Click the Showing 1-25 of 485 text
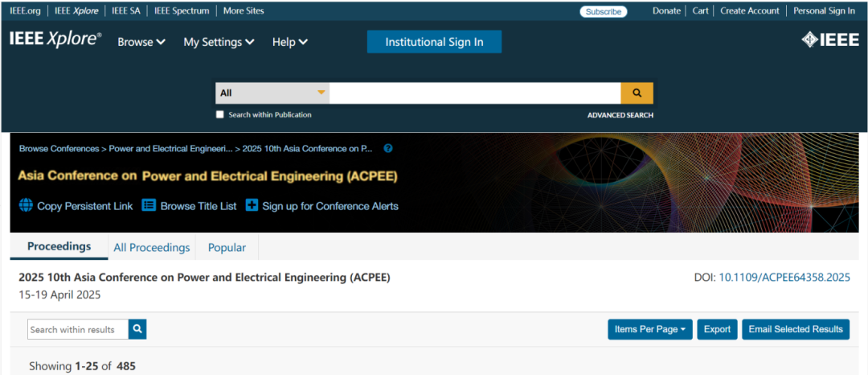This screenshot has width=868, height=375. coord(82,366)
